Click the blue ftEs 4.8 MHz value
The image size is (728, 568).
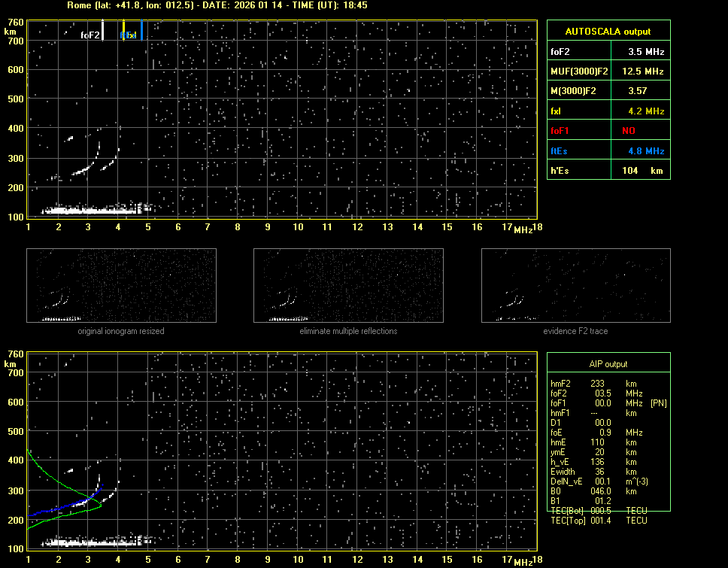click(x=646, y=150)
